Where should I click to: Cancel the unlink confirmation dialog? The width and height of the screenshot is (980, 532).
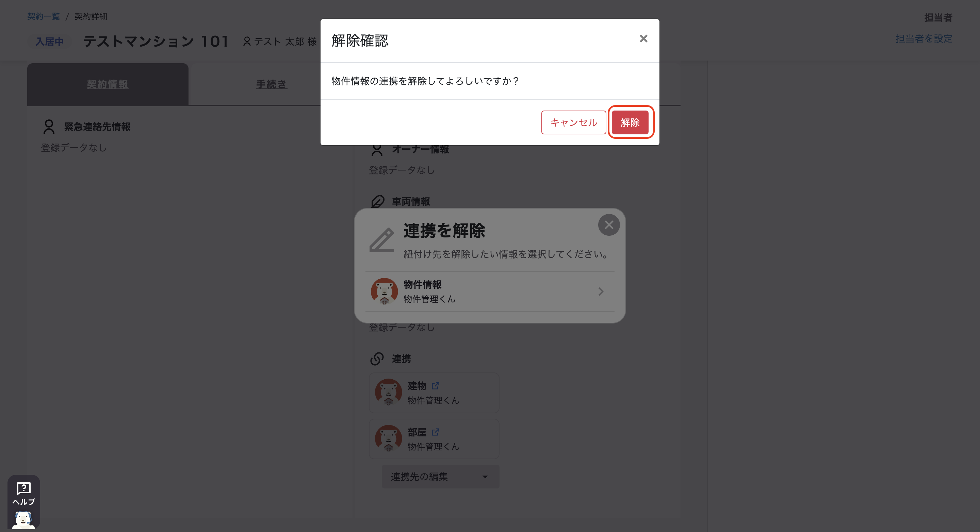[574, 122]
